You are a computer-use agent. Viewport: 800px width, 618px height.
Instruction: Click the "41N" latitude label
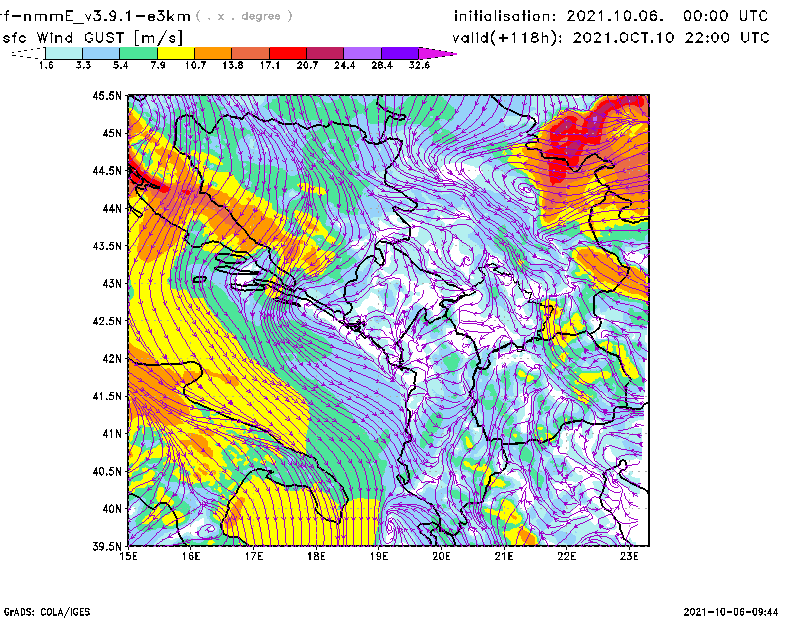[x=112, y=434]
